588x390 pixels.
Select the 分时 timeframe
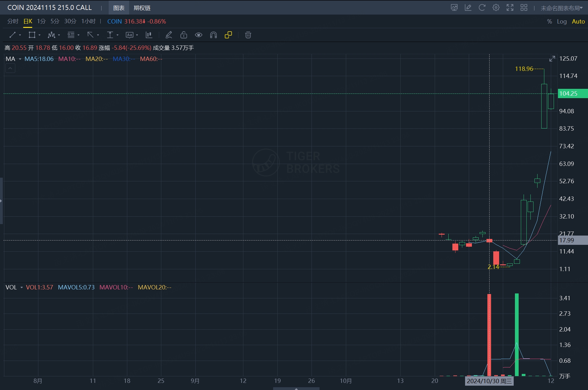click(x=13, y=21)
